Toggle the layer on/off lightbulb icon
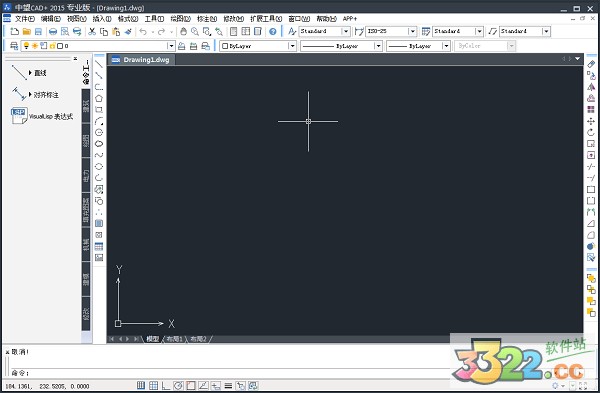Image resolution: width=600 pixels, height=393 pixels. (x=26, y=46)
